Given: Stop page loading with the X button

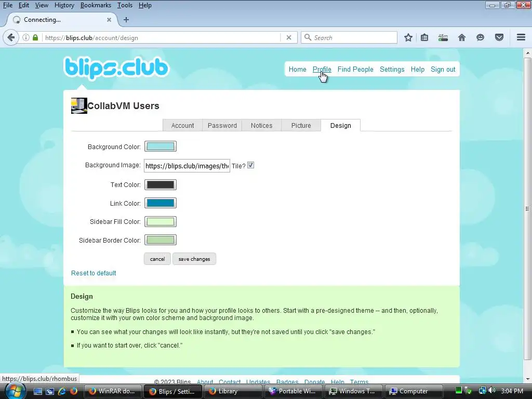Looking at the screenshot, I should point(289,37).
